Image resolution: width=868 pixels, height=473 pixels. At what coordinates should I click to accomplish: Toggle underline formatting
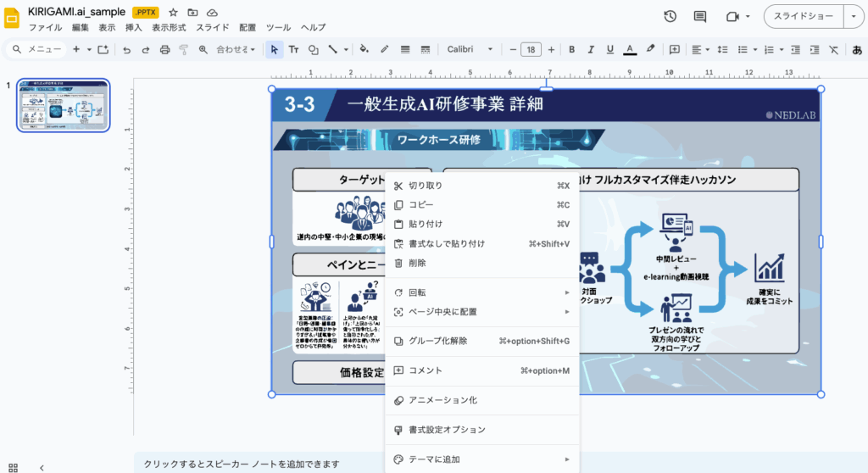pos(610,50)
